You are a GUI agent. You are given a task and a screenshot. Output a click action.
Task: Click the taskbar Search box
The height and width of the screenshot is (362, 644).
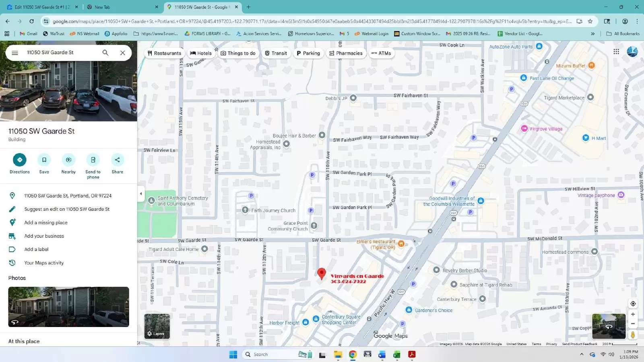(x=278, y=354)
